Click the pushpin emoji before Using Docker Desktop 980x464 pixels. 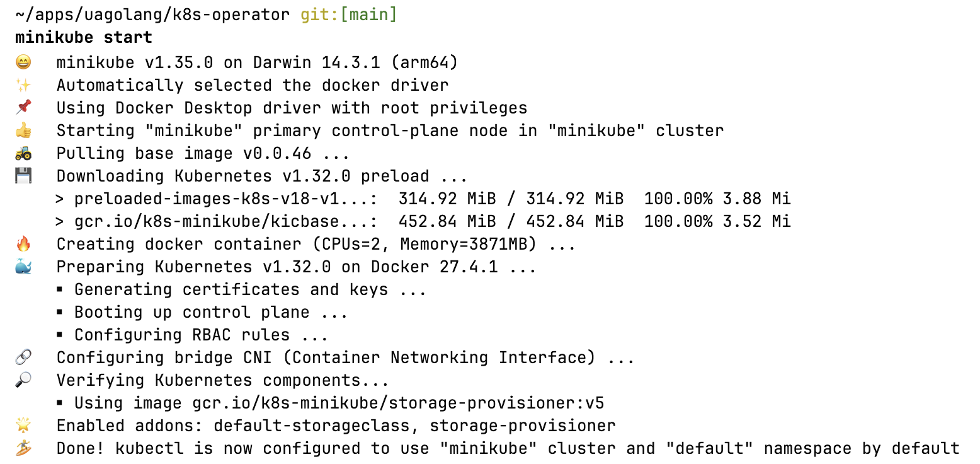point(23,108)
